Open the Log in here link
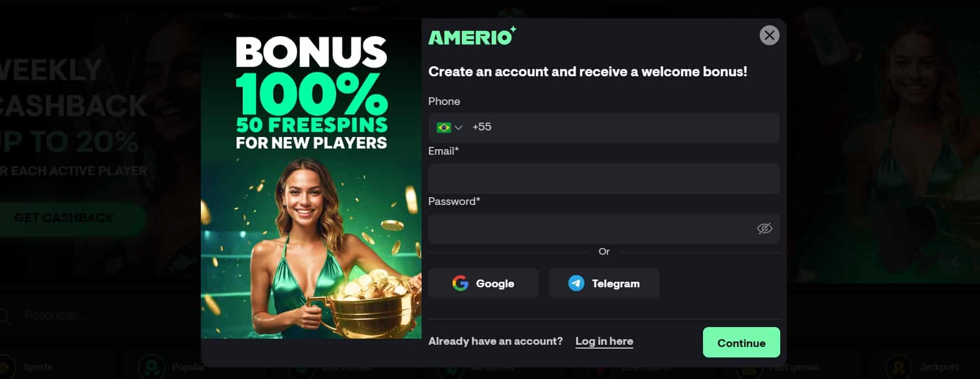 [604, 341]
